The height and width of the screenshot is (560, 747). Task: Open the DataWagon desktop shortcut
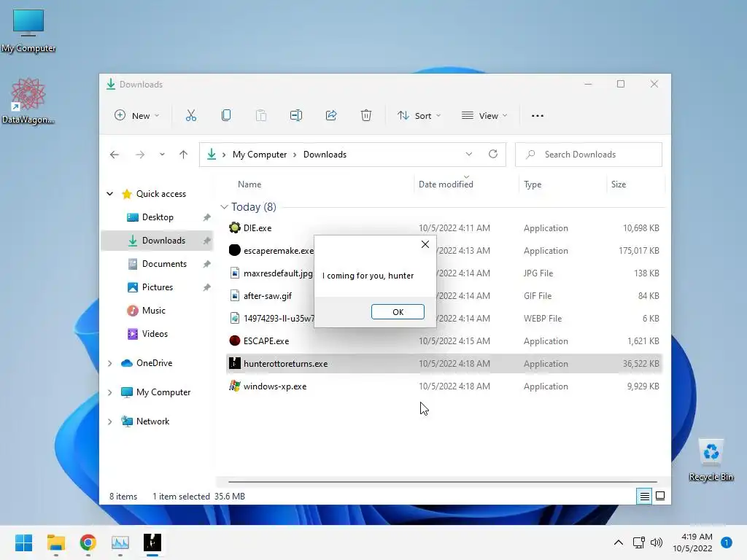28,101
